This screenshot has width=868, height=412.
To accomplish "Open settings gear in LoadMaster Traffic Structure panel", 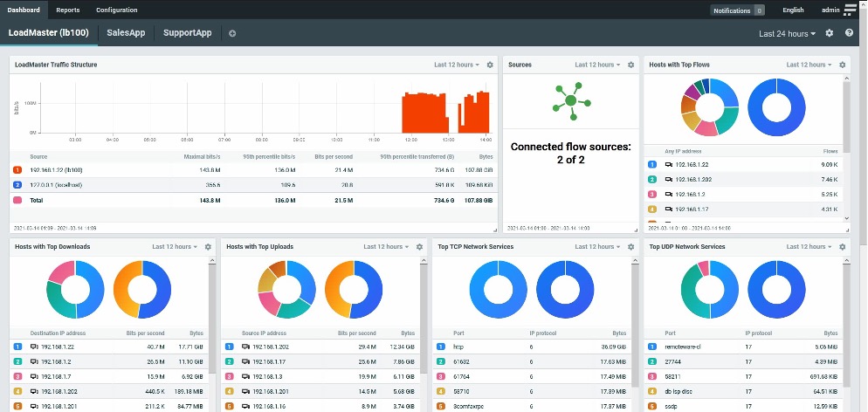I will [x=490, y=65].
